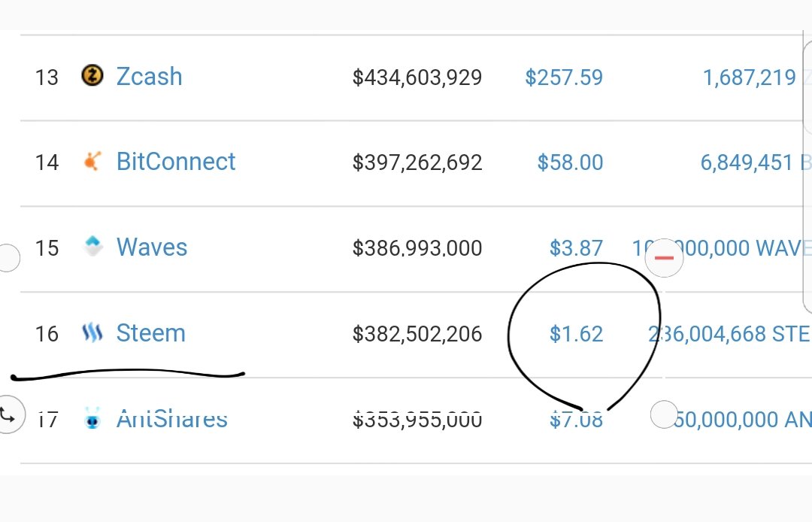Image resolution: width=812 pixels, height=522 pixels.
Task: Click Zcash circulating supply 1,687,219
Action: (x=749, y=77)
